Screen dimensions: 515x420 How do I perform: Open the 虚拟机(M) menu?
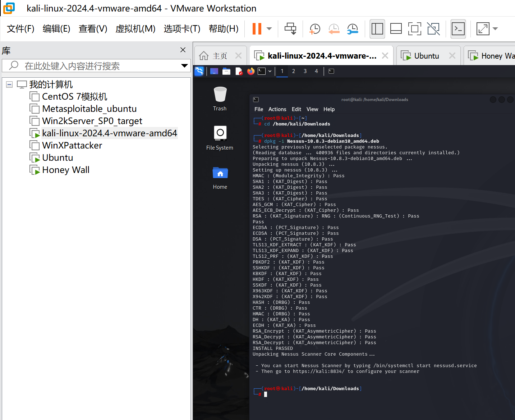pos(135,29)
